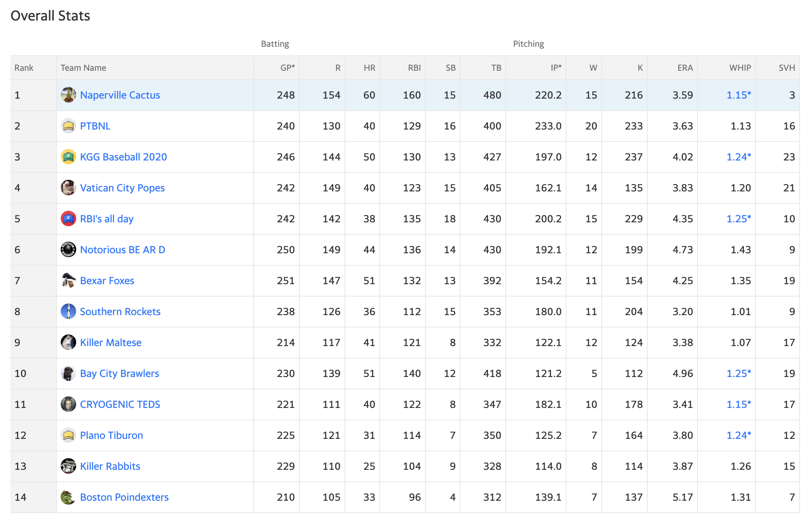Viewport: 812px width, 522px height.
Task: Click the Notorious BE AR D logo icon
Action: point(68,250)
